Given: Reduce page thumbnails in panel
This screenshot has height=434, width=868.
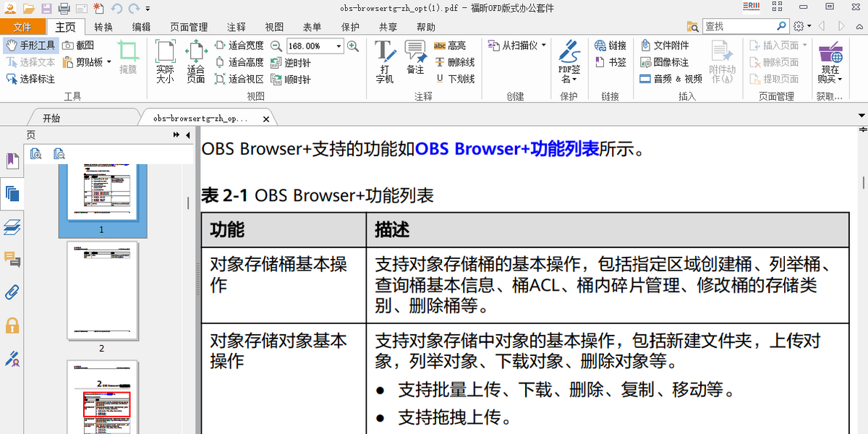Looking at the screenshot, I should 59,153.
